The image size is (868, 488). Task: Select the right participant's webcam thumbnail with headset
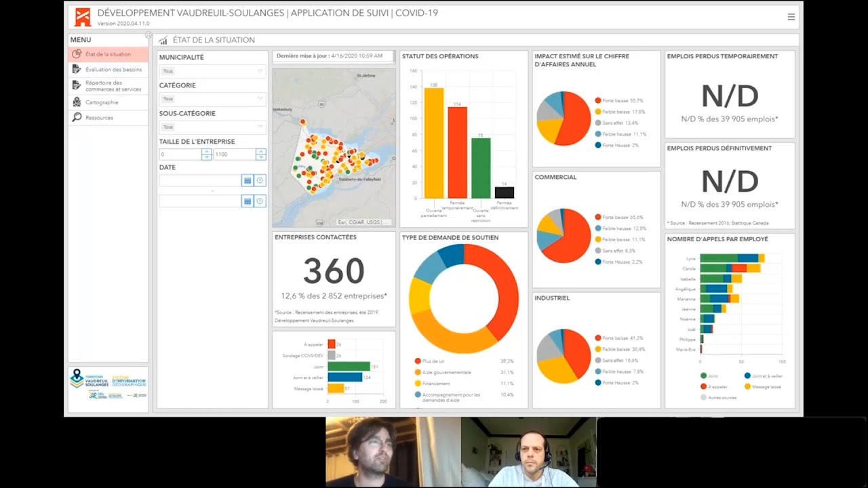pyautogui.click(x=529, y=451)
